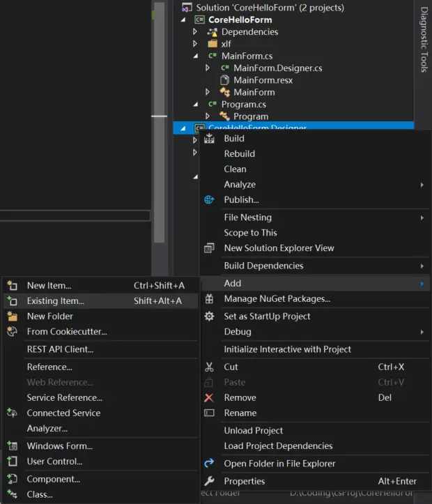Click the Open Folder arrow icon
Image resolution: width=432 pixels, height=504 pixels.
[209, 463]
